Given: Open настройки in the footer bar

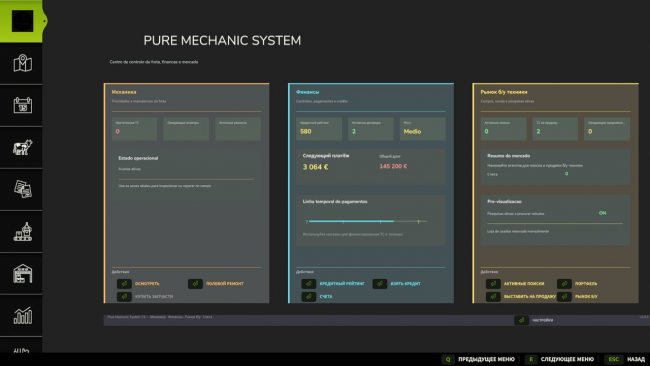Looking at the screenshot, I should (543, 320).
